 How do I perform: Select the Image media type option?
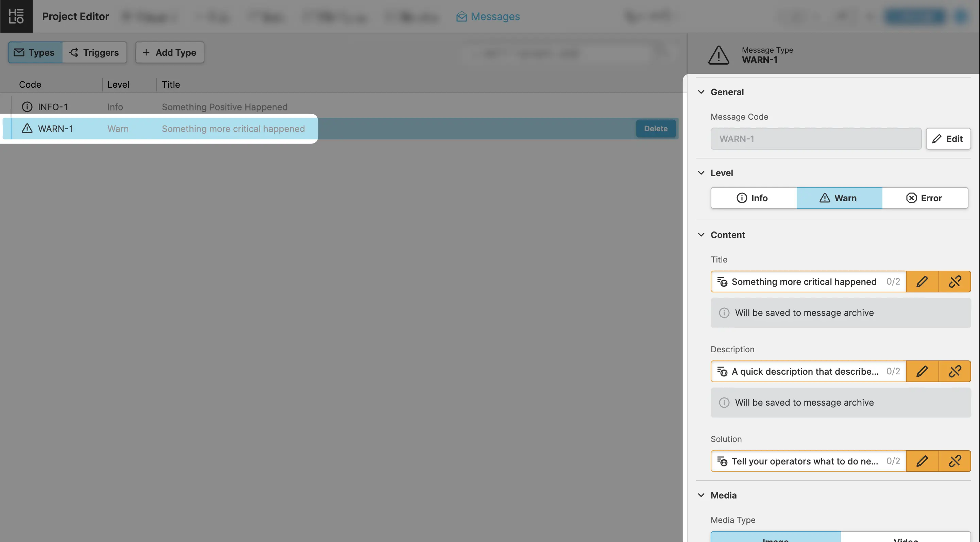point(775,538)
